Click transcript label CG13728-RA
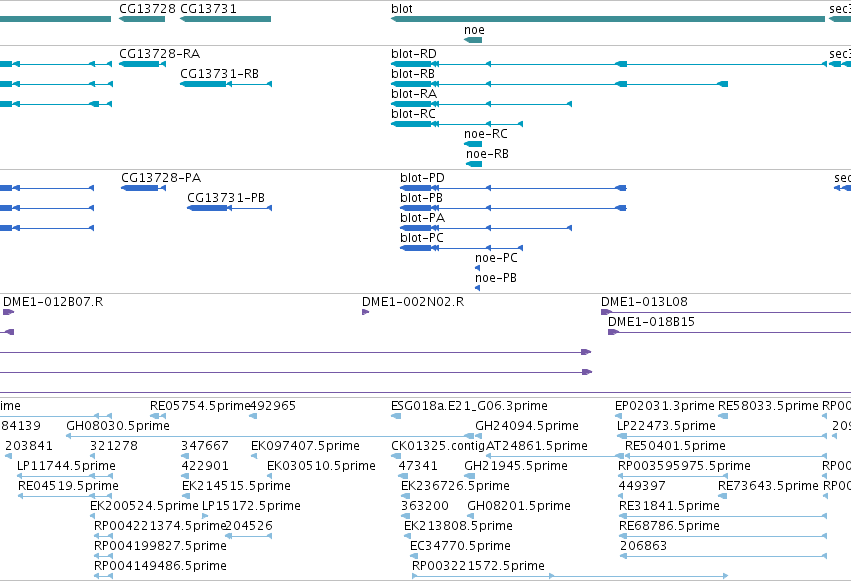This screenshot has width=851, height=581. 160,54
